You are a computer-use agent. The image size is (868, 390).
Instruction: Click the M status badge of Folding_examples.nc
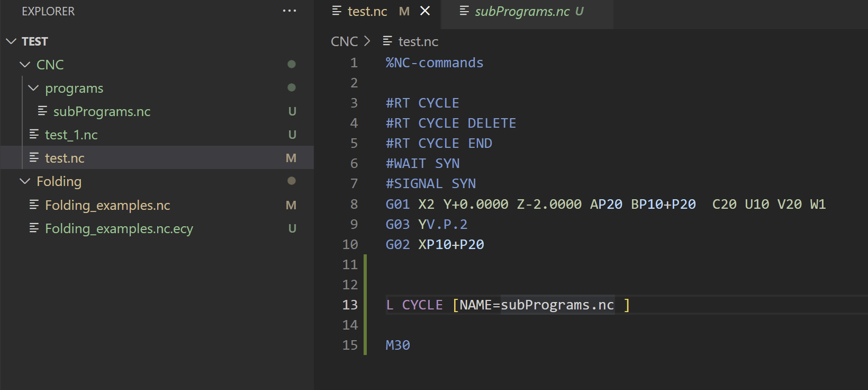(291, 205)
